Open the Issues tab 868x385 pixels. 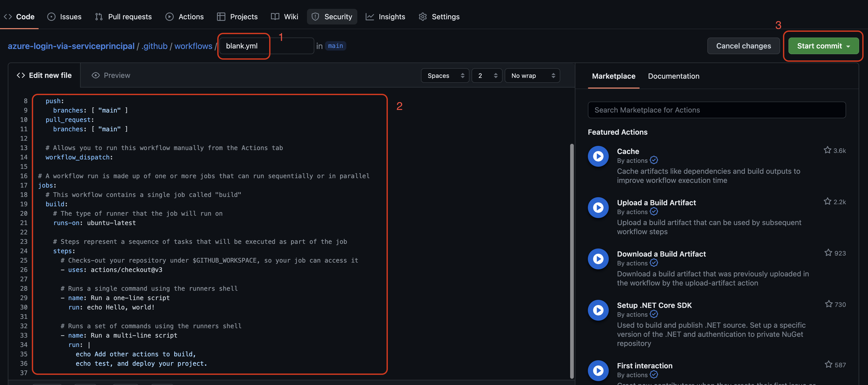point(64,16)
